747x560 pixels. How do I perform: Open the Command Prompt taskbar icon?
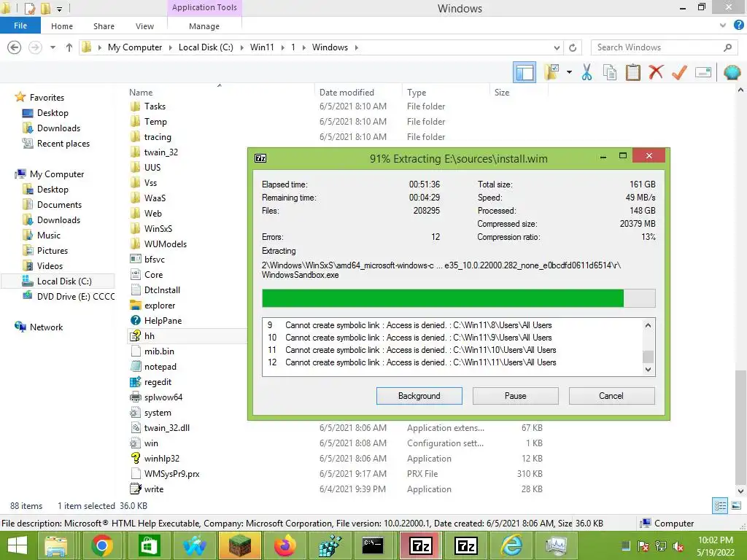(x=373, y=545)
